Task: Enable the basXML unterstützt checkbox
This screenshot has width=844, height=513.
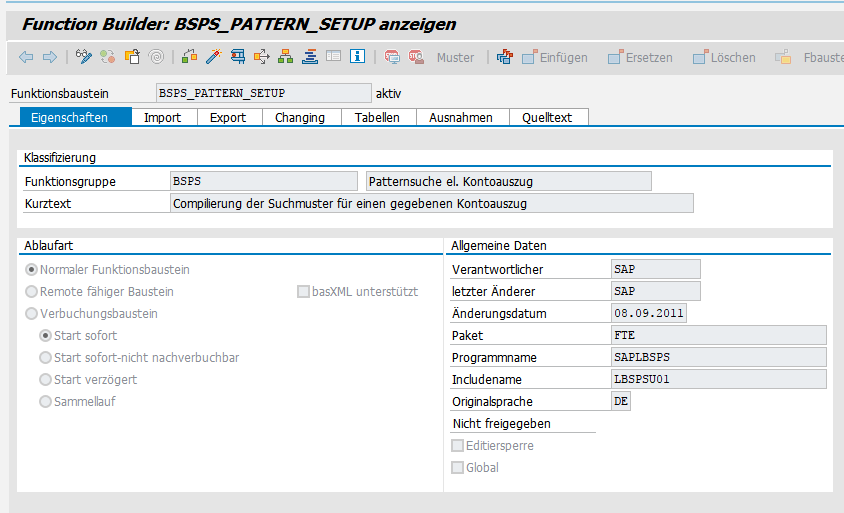Action: coord(303,292)
